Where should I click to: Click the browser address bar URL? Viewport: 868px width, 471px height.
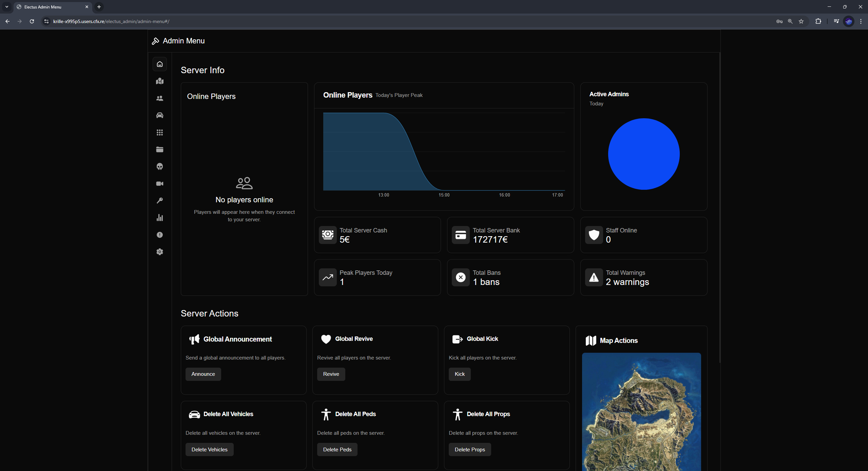(x=111, y=21)
